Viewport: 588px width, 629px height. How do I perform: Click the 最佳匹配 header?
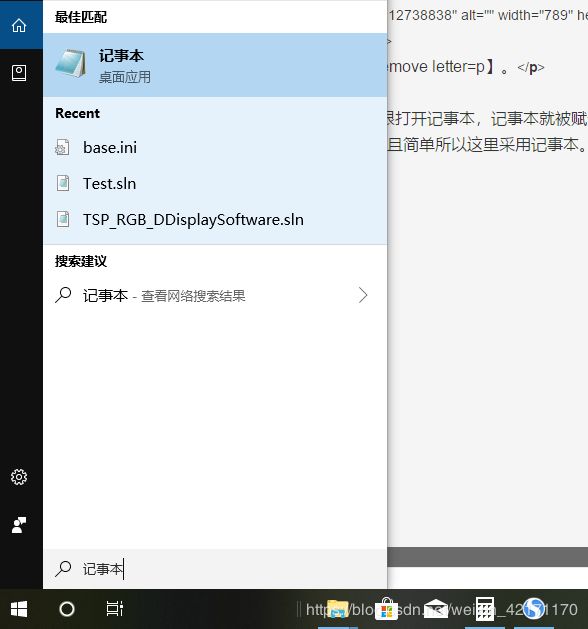point(81,17)
